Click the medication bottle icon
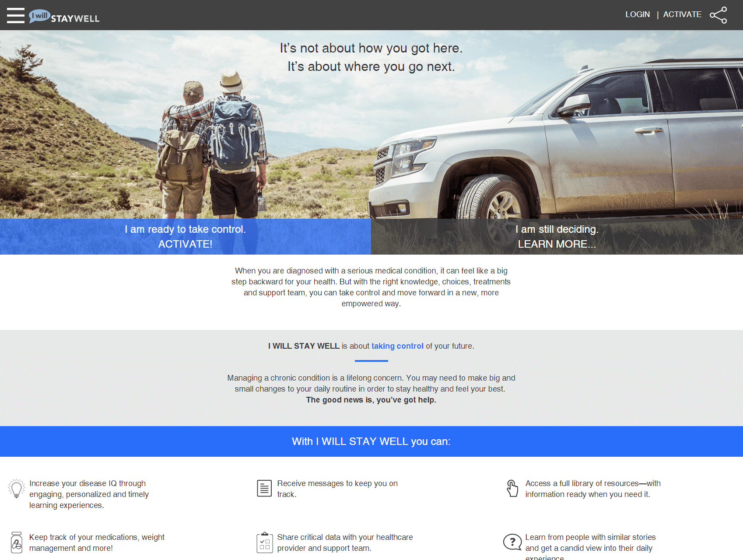743x560 pixels. (x=17, y=542)
